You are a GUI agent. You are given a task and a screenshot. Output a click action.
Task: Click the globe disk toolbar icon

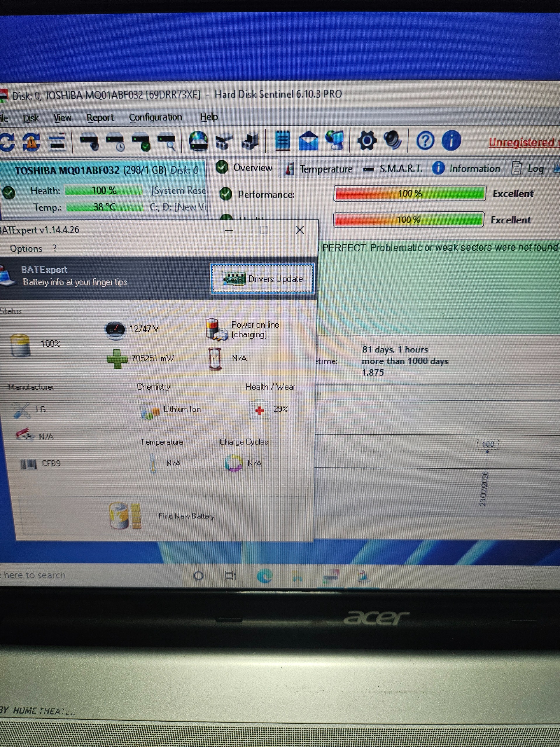click(x=199, y=141)
